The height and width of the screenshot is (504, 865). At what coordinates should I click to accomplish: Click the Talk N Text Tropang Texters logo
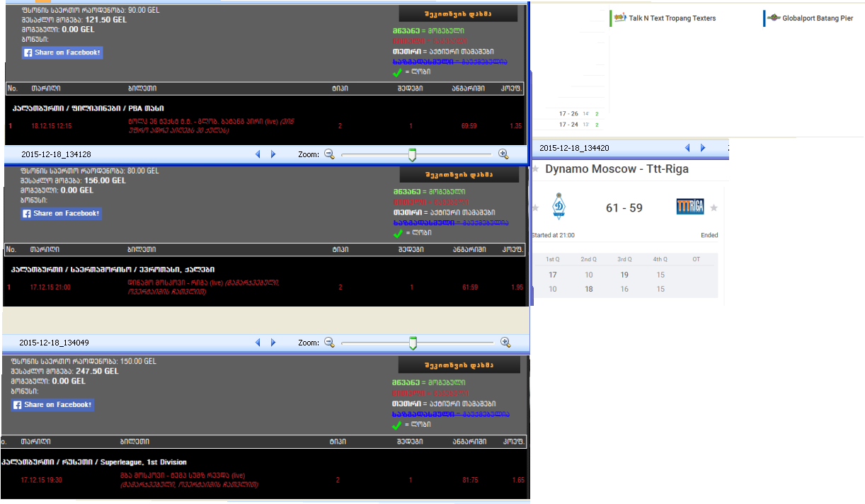[620, 18]
